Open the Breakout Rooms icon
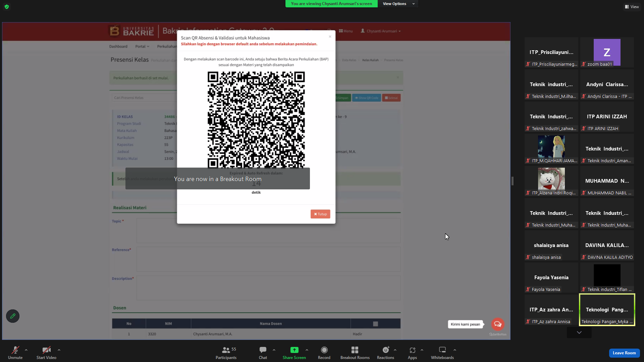The image size is (644, 362). pos(355,350)
